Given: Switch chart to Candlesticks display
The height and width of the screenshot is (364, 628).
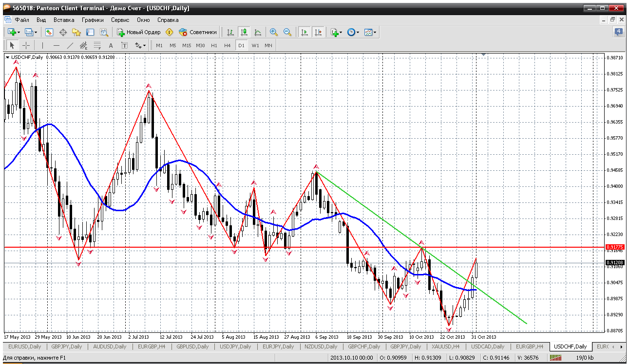Looking at the screenshot, I should tap(244, 32).
